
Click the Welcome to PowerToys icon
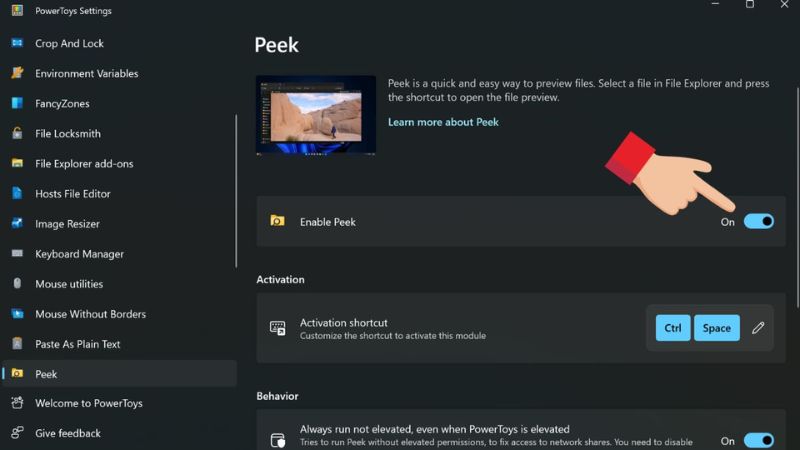tap(17, 403)
